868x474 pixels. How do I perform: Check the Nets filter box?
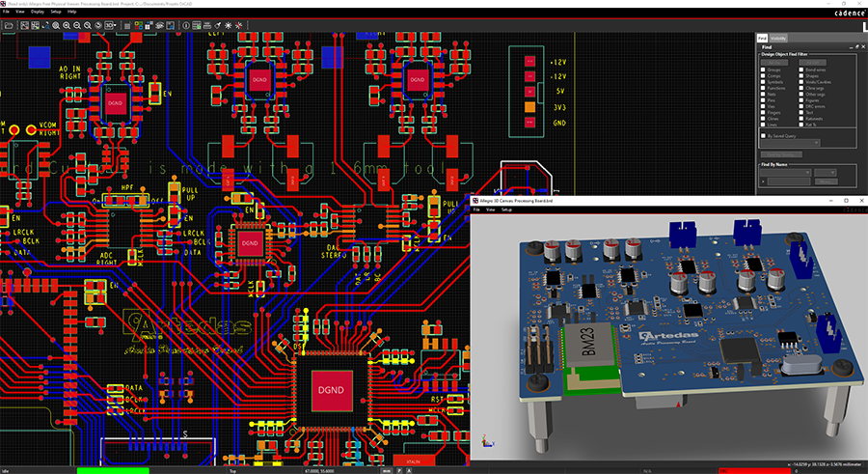click(x=763, y=95)
